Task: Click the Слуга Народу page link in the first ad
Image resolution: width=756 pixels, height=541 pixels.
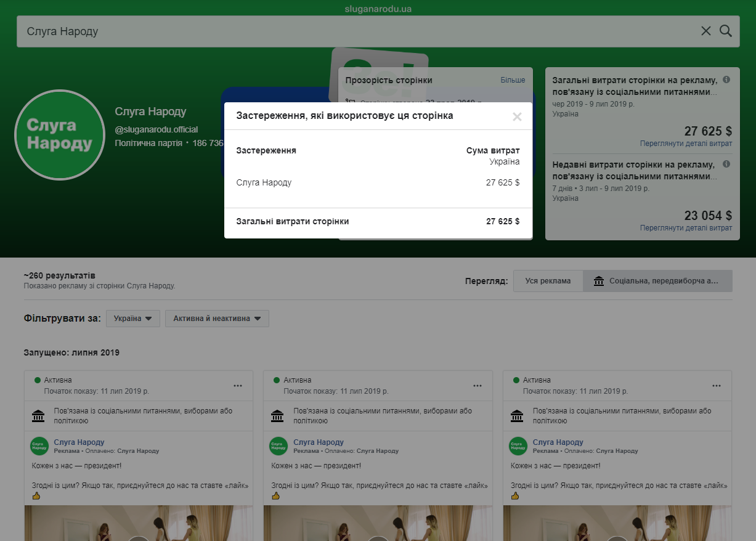Action: [x=79, y=442]
